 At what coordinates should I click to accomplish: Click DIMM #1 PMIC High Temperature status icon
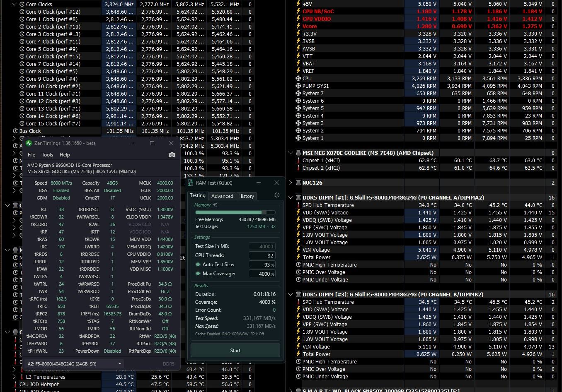pos(298,265)
